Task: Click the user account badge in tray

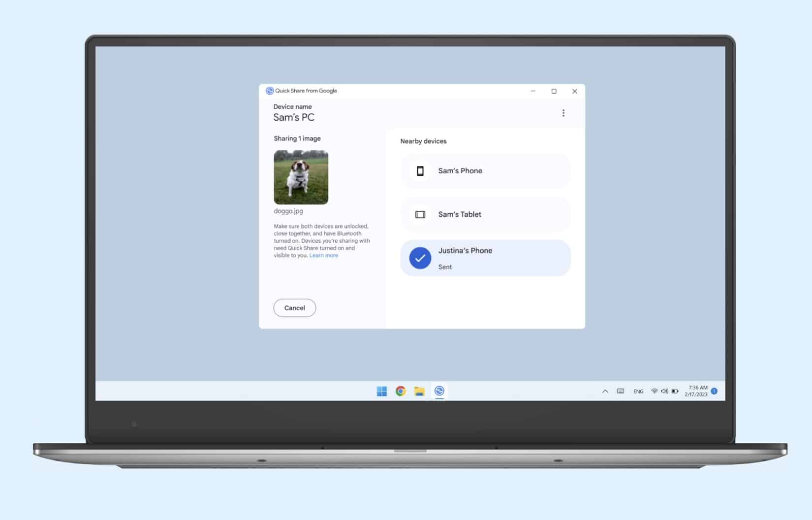Action: pyautogui.click(x=714, y=391)
